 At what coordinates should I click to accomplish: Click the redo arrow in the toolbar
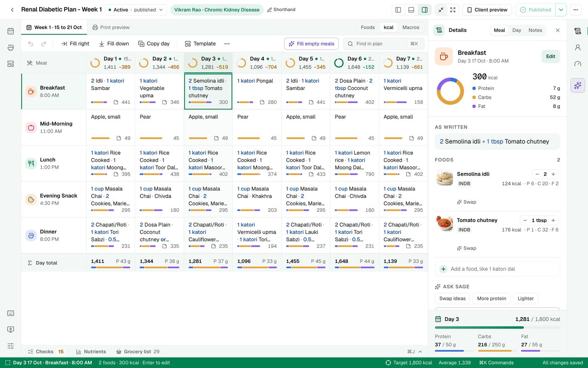[44, 44]
